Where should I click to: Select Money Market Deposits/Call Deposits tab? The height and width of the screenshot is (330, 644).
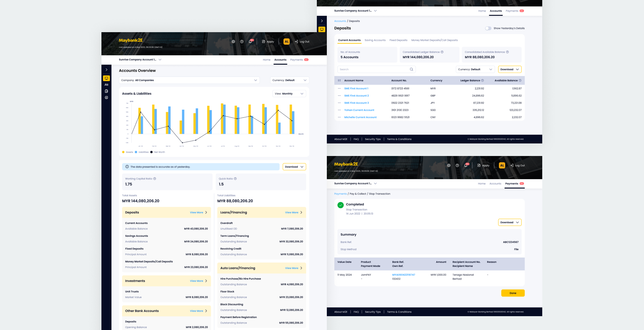click(x=434, y=40)
